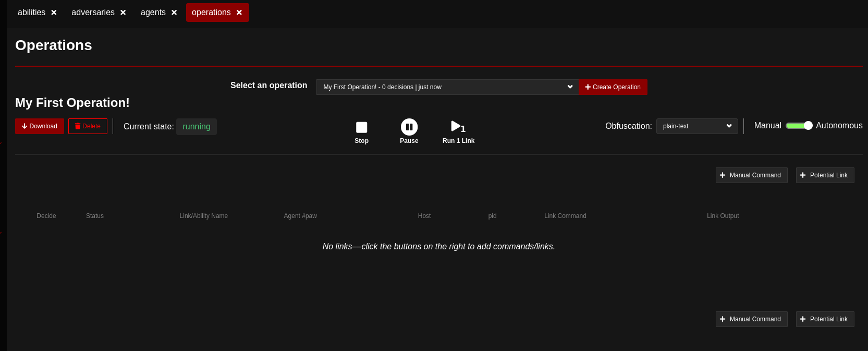
Task: Open the Obfuscation plain-text dropdown
Action: coord(697,126)
